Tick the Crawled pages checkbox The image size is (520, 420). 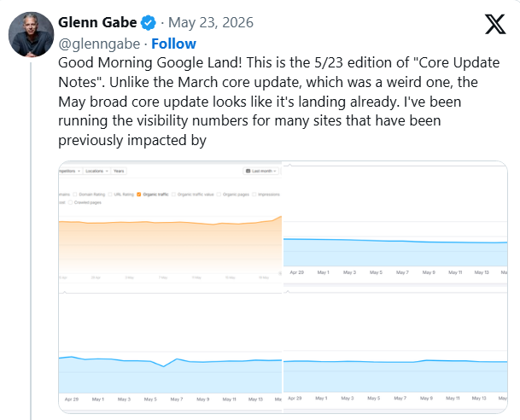(70, 202)
